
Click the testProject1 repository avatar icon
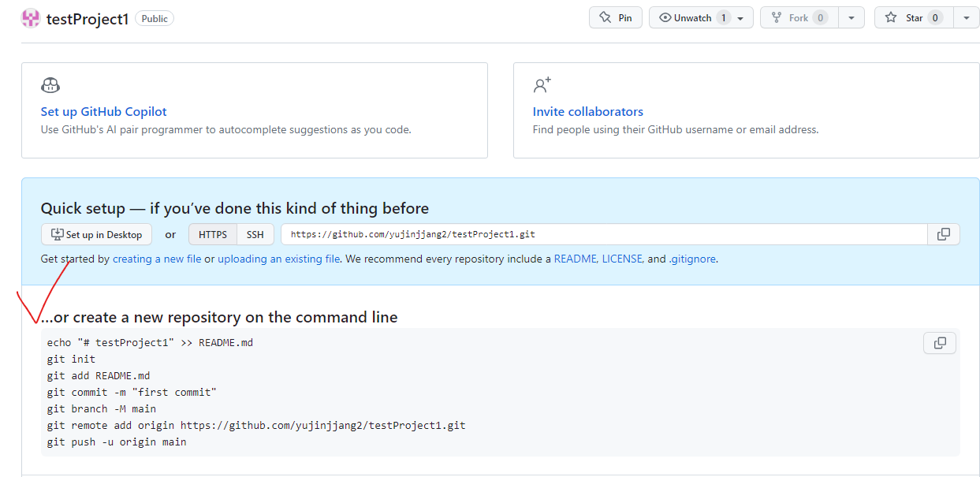tap(30, 18)
